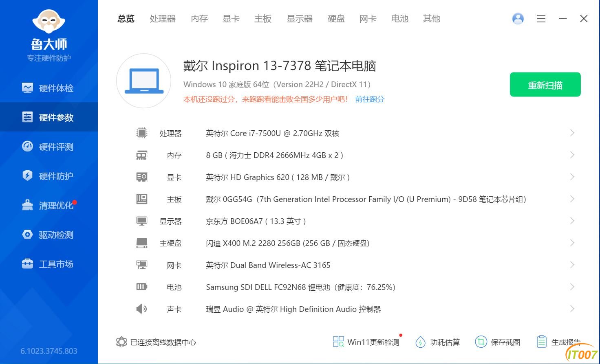Expand 内存 row details chevron
This screenshot has height=364, width=600.
tap(572, 155)
